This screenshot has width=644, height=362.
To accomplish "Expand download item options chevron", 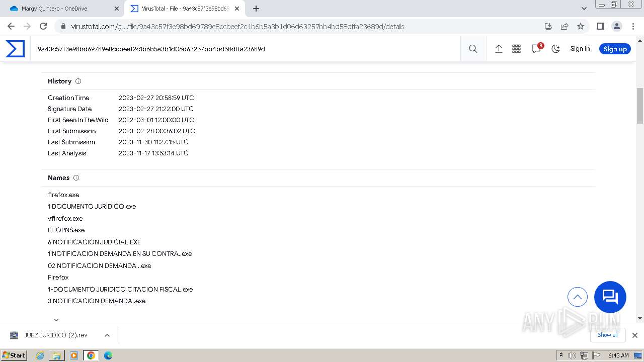I will pos(107,335).
